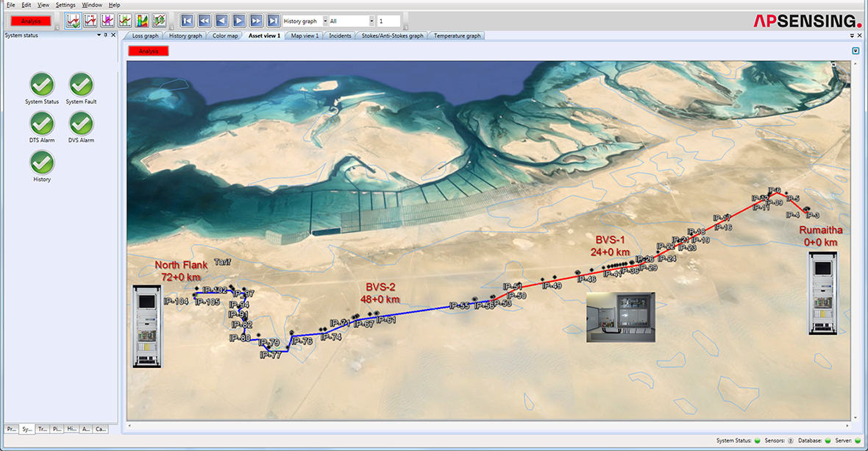Click the toolbar icon with green up-down arrows

pyautogui.click(x=159, y=21)
